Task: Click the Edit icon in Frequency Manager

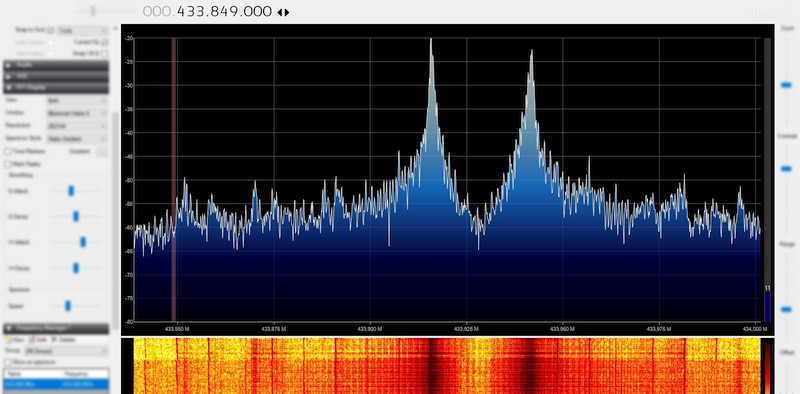Action: tap(31, 339)
